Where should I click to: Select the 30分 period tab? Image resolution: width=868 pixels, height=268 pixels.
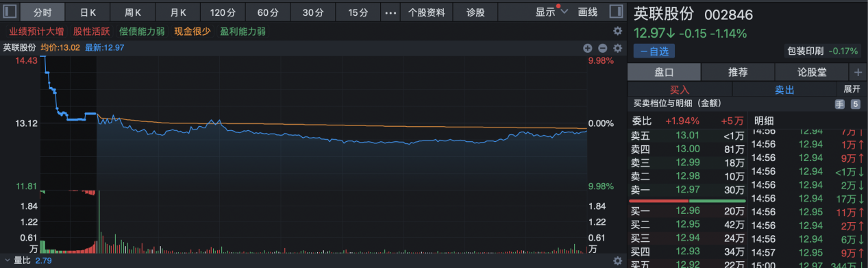[x=313, y=12]
